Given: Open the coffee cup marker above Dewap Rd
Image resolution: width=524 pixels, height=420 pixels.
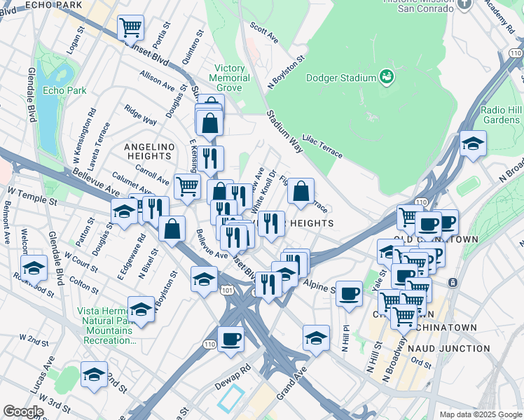Looking at the screenshot, I should [x=230, y=339].
